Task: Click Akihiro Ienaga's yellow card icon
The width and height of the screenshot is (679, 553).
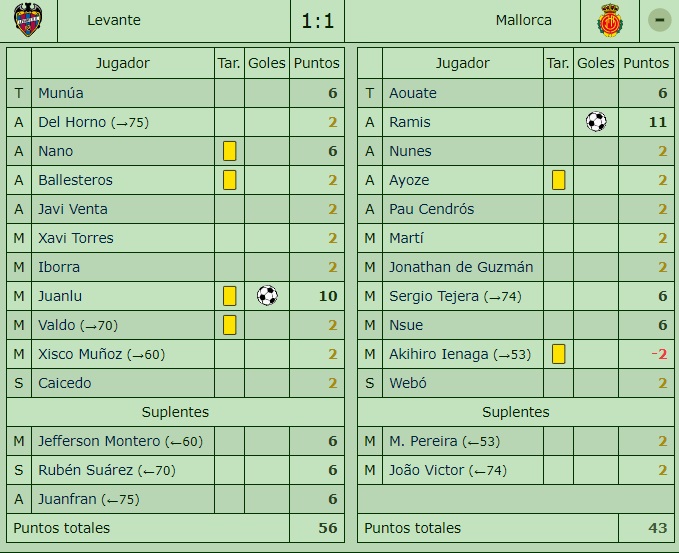Action: [559, 354]
